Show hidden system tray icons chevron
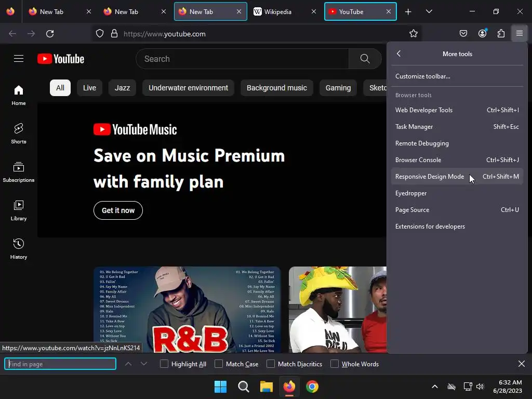532x399 pixels. (x=435, y=387)
